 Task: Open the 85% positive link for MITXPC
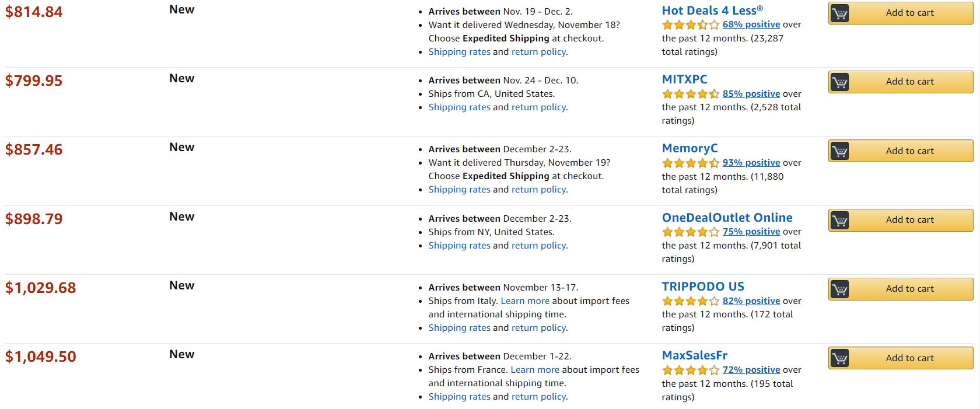point(751,94)
